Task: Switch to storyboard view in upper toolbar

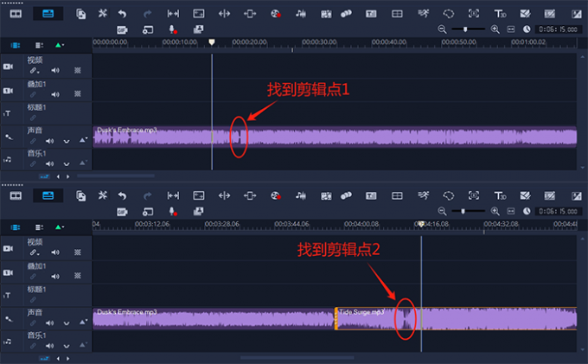Action: point(16,14)
